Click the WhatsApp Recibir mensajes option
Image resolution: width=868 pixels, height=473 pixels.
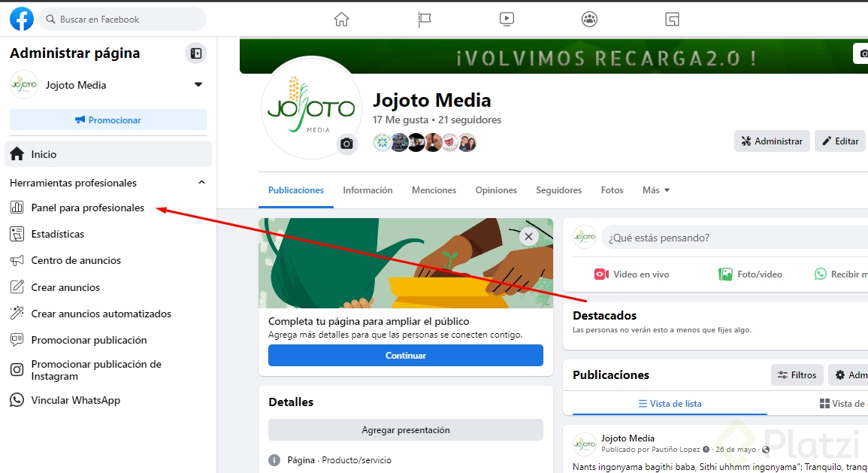pyautogui.click(x=840, y=274)
